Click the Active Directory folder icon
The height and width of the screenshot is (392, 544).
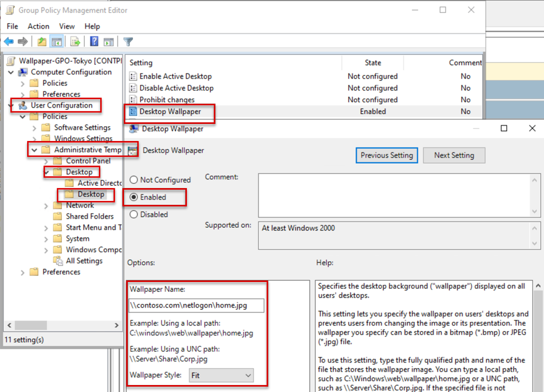pyautogui.click(x=69, y=183)
